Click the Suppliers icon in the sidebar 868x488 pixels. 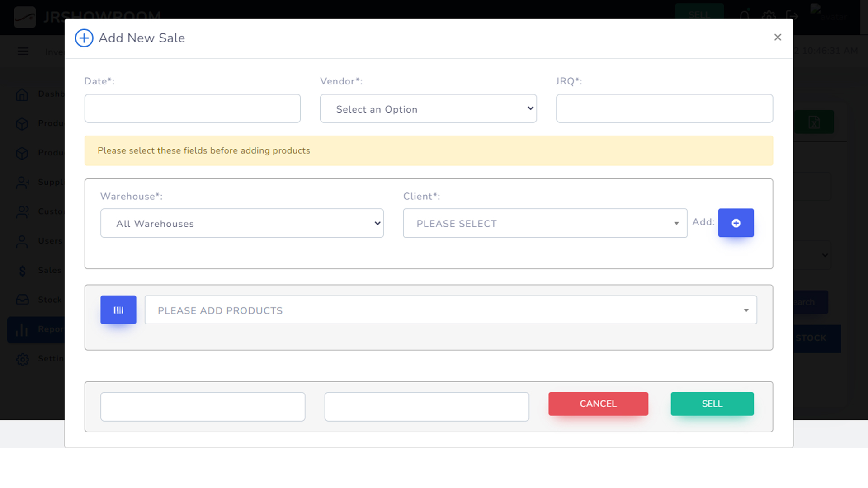pyautogui.click(x=22, y=183)
